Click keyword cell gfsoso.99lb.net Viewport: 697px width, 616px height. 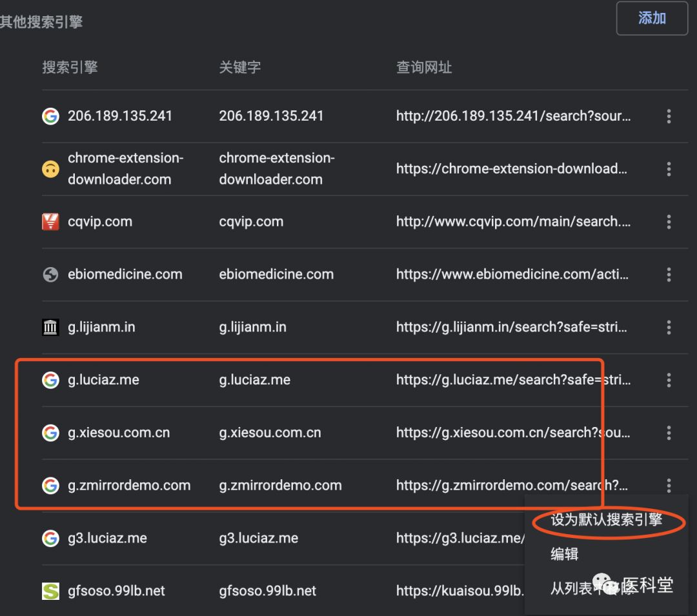pos(267,591)
